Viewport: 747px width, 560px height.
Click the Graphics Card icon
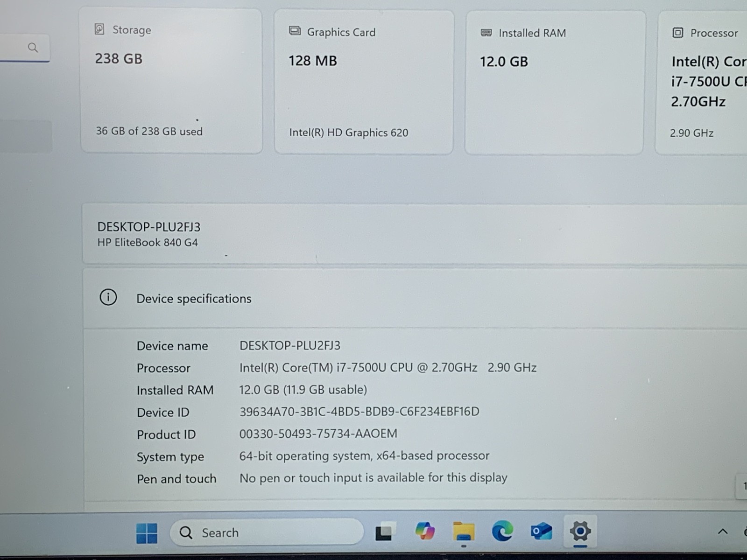(x=295, y=31)
